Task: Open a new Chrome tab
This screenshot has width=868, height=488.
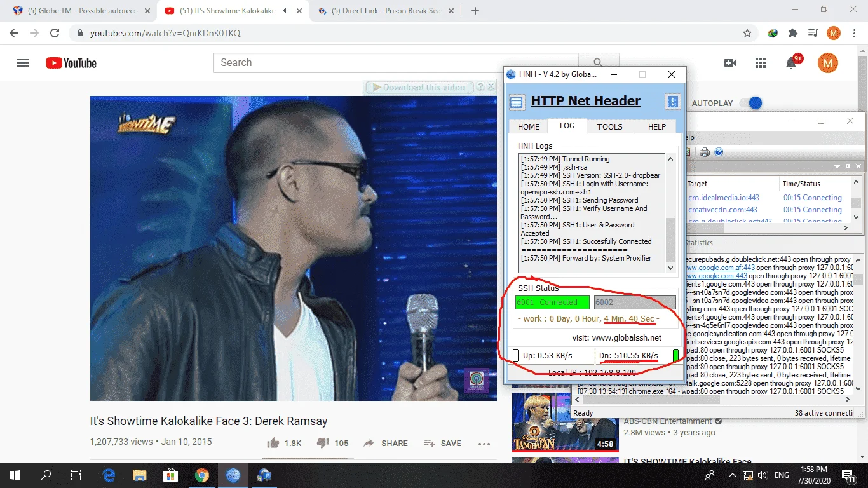Action: [x=475, y=11]
